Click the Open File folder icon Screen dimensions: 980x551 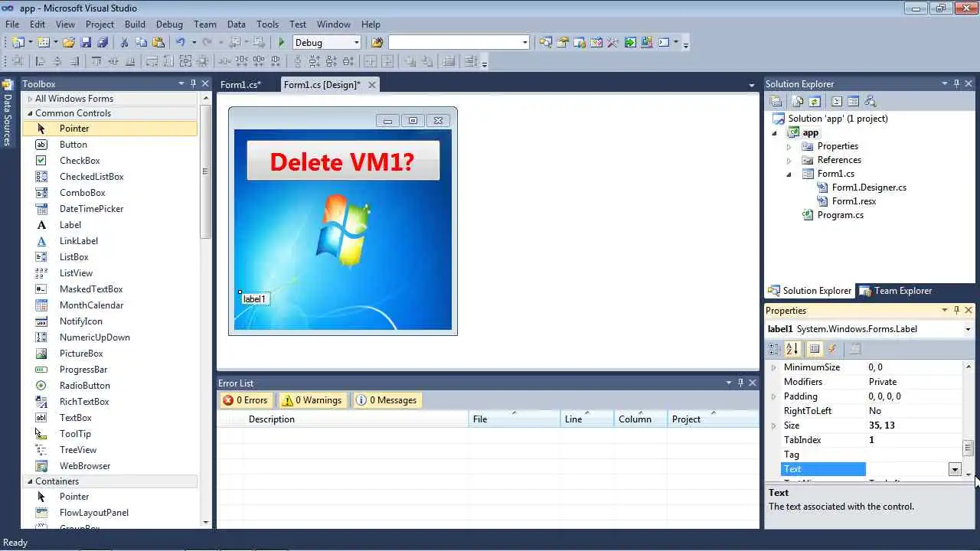tap(69, 43)
